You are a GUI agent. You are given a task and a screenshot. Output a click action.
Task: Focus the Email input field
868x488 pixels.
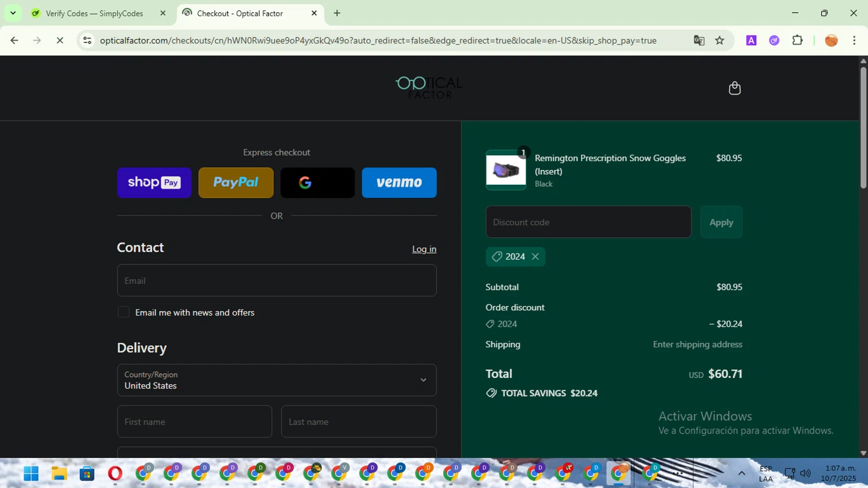coord(277,280)
